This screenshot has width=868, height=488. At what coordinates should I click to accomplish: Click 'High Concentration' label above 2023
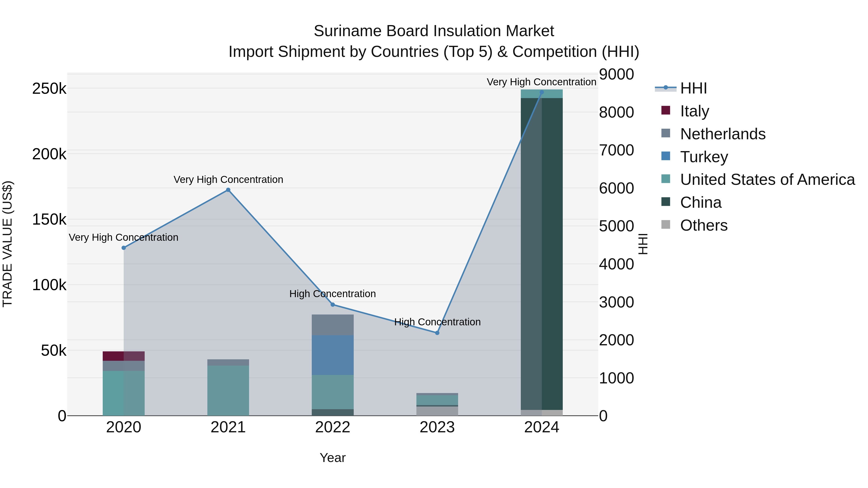click(437, 322)
